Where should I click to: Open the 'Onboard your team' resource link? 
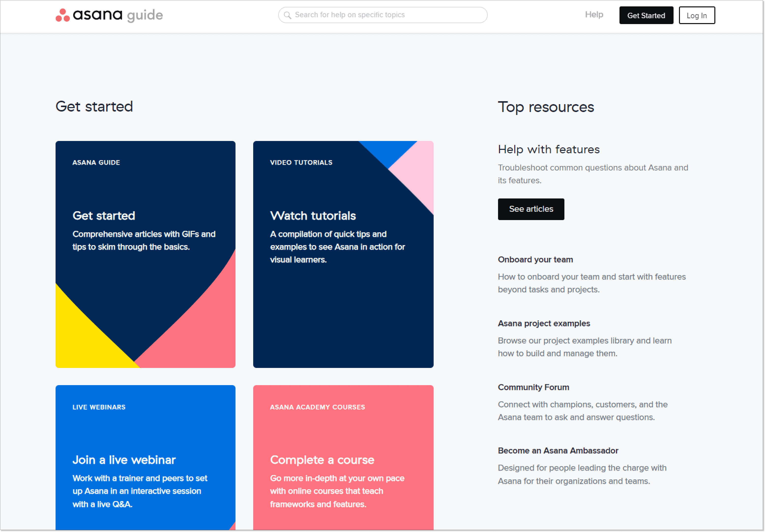535,259
